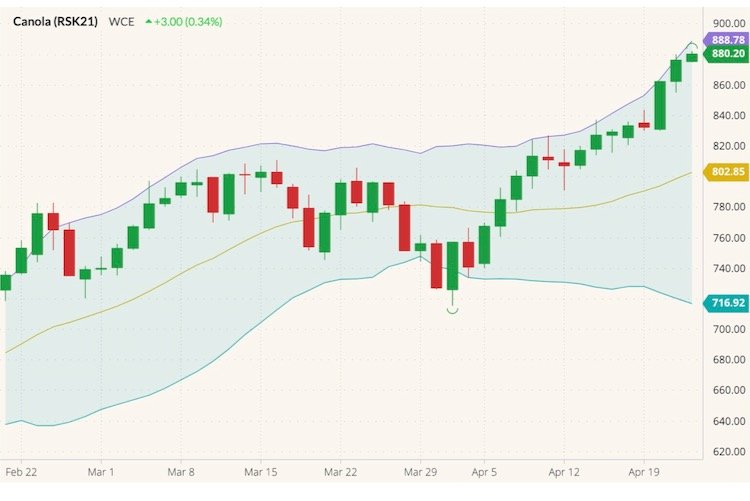Click the Apr 5 date label

pyautogui.click(x=484, y=470)
